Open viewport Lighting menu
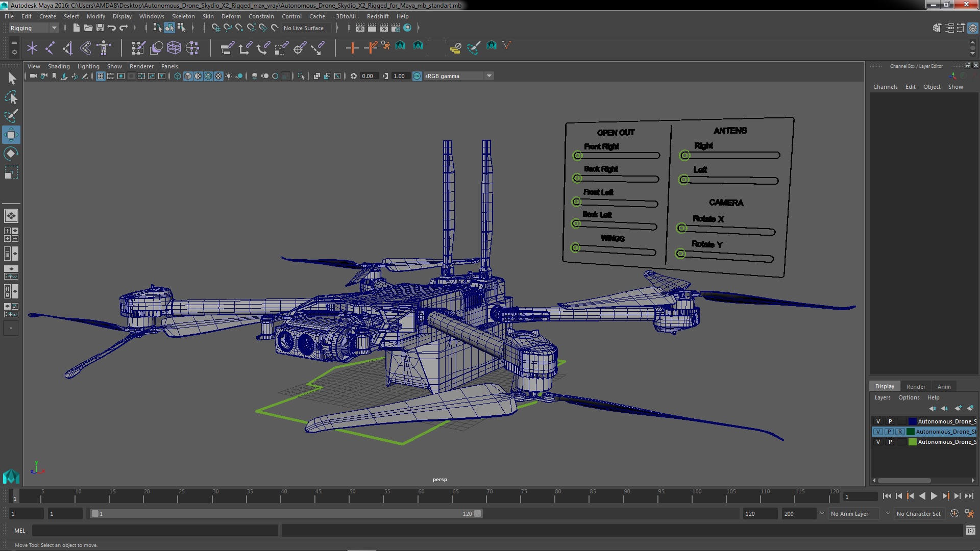The image size is (980, 551). [88, 66]
